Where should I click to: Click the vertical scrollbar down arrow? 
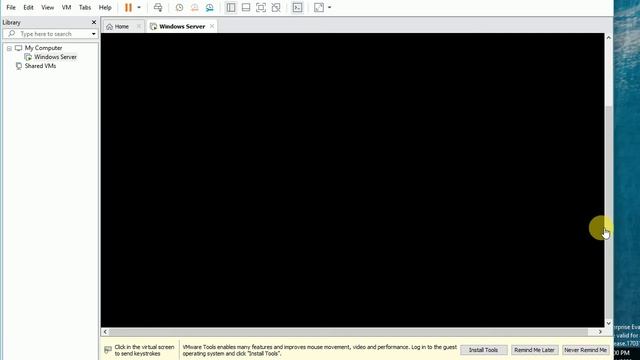[609, 323]
